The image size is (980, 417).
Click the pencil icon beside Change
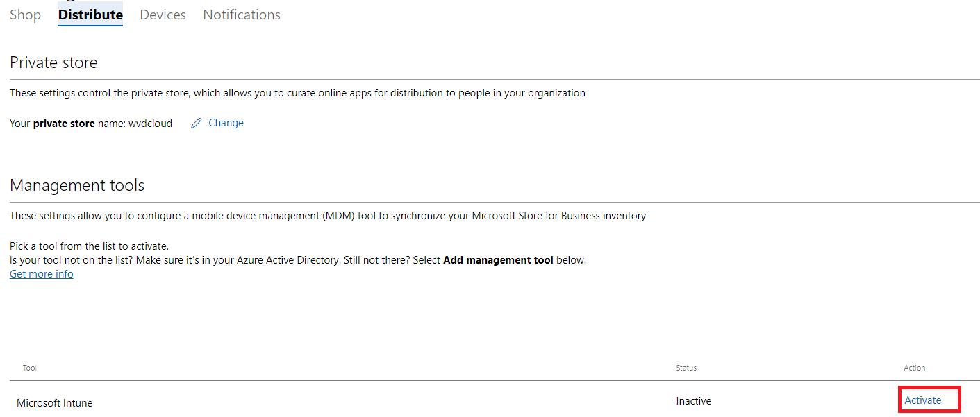196,123
